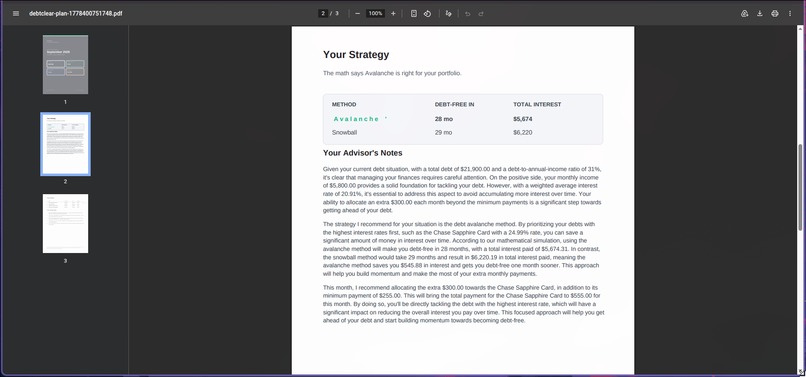Screen dimensions: 806x377
Task: Click the "28 mo" table cell
Action: point(444,119)
